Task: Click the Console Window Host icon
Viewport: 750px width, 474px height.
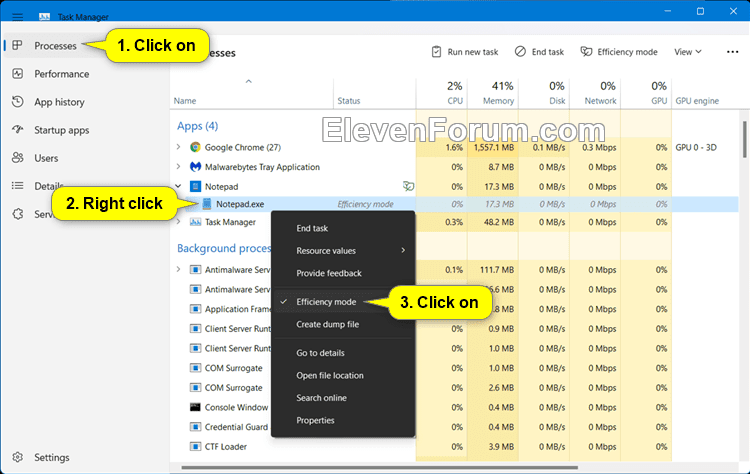Action: (x=195, y=407)
